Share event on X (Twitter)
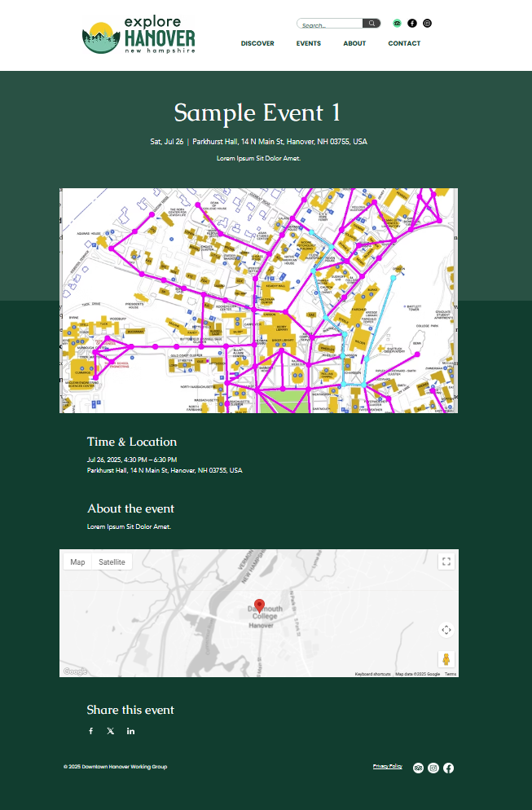This screenshot has width=532, height=810. coord(111,731)
